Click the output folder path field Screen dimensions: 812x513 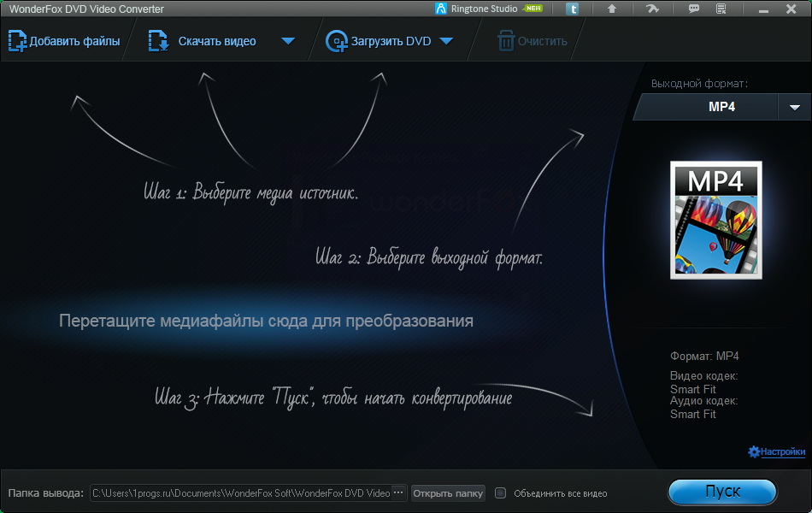(241, 493)
